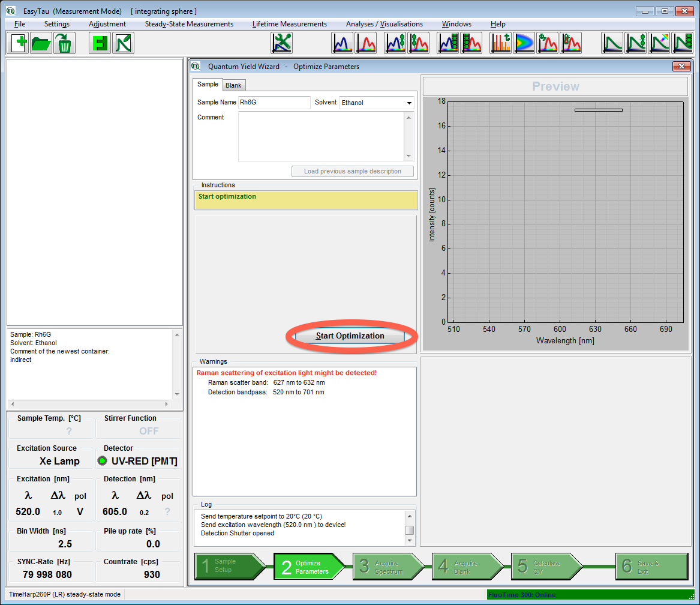Open the rainbow-colored 2D map icon
The width and height of the screenshot is (700, 605).
[x=524, y=43]
